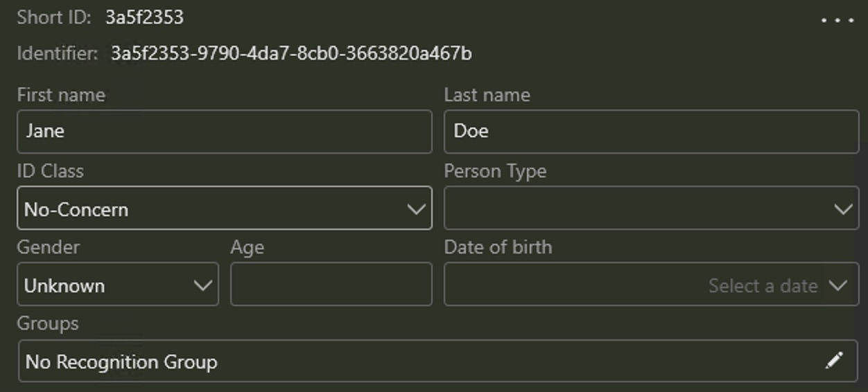This screenshot has height=392, width=868.
Task: Open the Date of birth date picker
Action: (651, 285)
